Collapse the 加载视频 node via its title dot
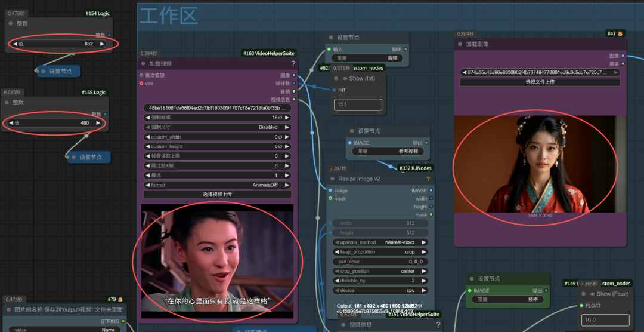 pos(143,64)
